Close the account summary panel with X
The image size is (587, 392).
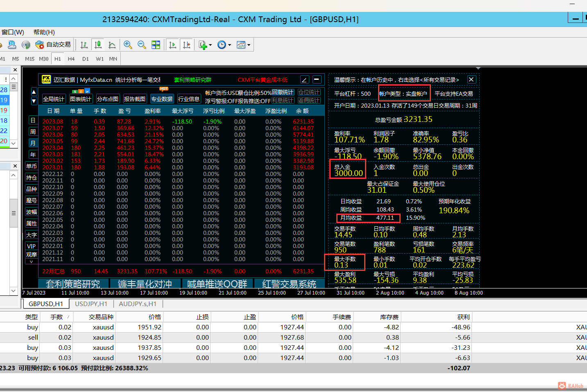pyautogui.click(x=471, y=79)
